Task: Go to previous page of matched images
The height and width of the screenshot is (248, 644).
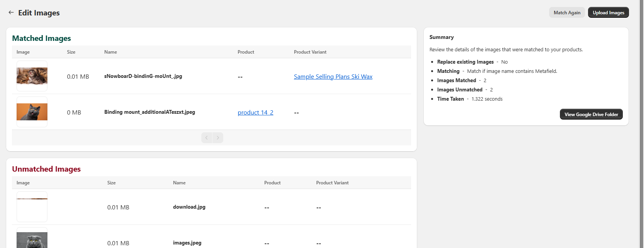Action: 207,138
